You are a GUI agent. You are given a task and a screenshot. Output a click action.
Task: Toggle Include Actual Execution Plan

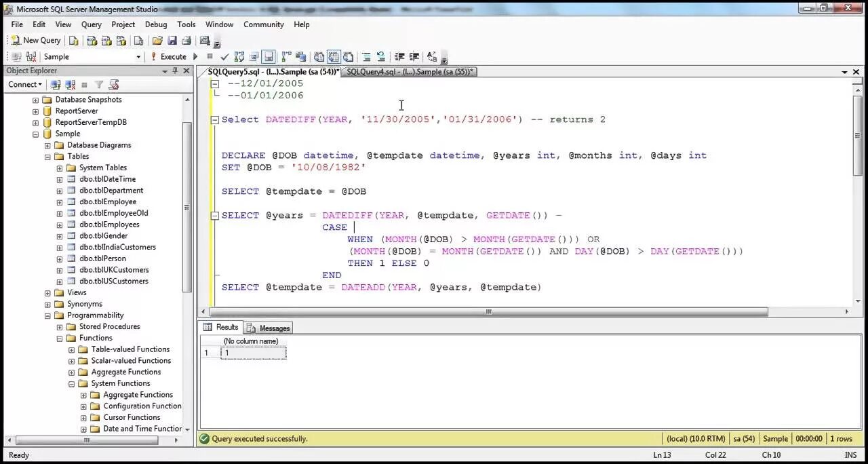[x=287, y=57]
